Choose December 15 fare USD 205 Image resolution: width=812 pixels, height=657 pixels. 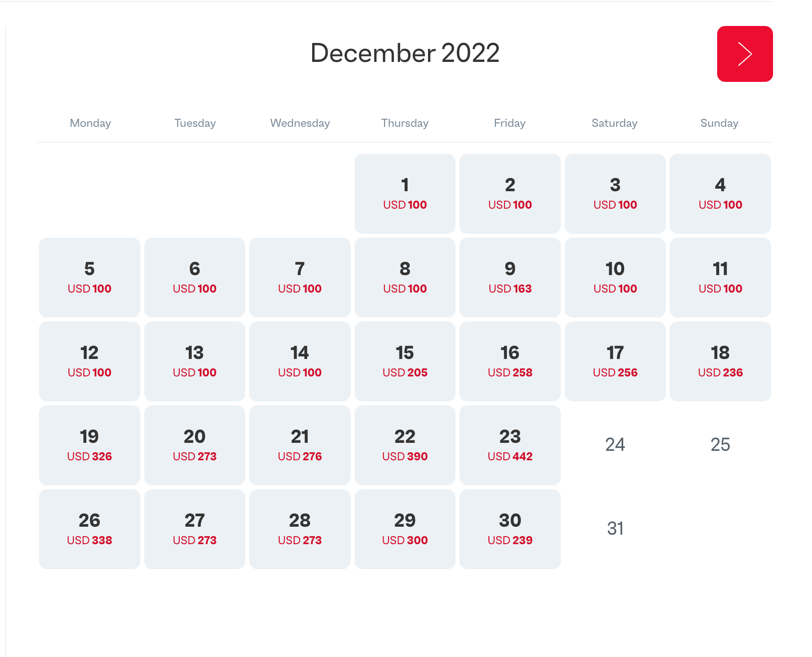405,361
